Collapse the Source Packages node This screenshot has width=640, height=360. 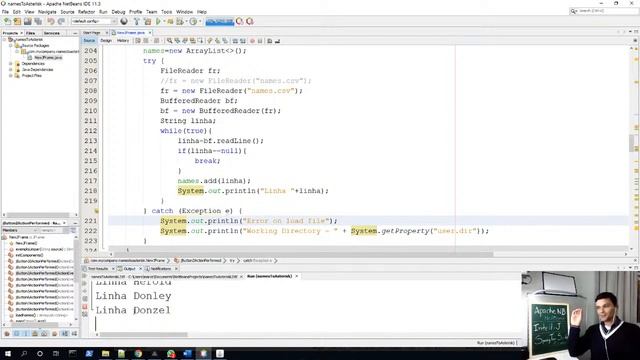(x=11, y=46)
